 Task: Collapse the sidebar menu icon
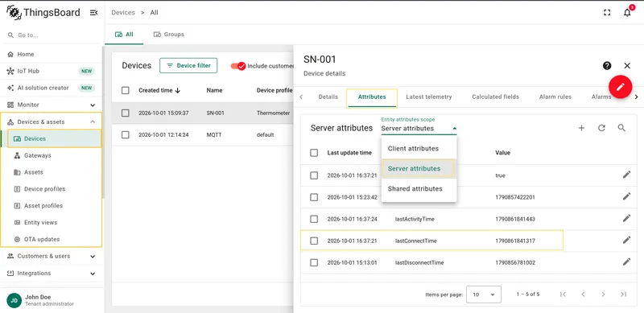(x=93, y=13)
